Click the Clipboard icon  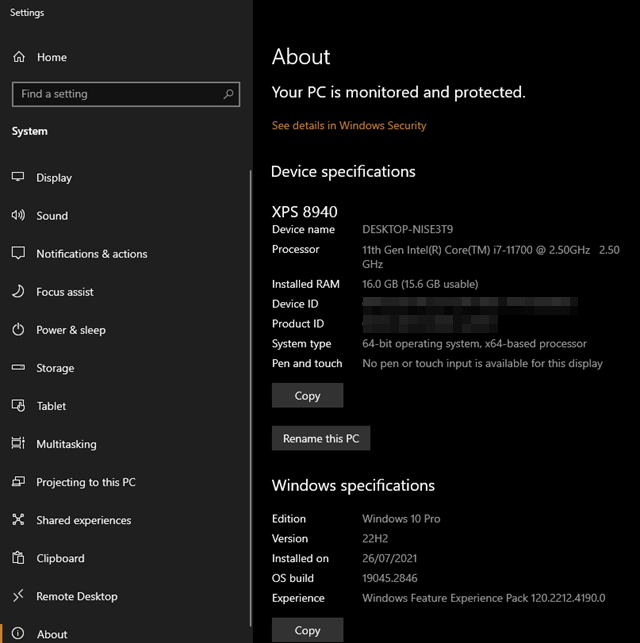18,558
